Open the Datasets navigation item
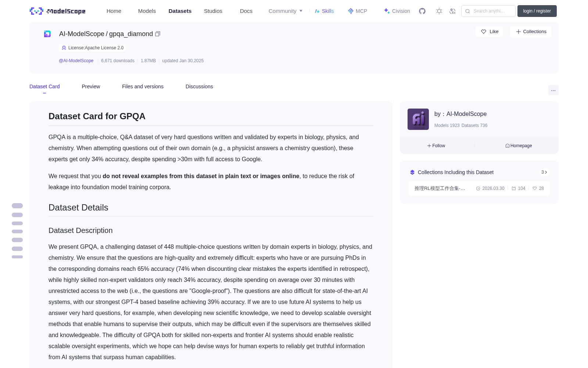 180,11
